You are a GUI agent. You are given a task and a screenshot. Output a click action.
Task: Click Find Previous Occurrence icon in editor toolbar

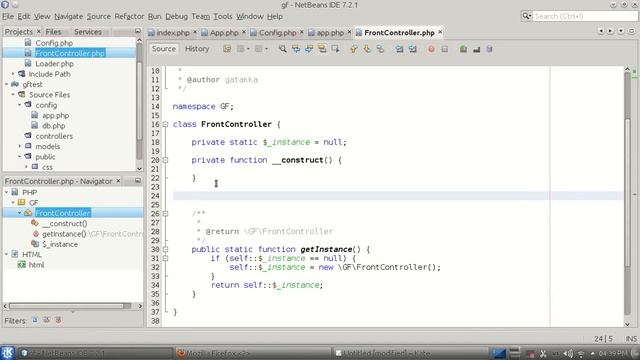point(296,49)
